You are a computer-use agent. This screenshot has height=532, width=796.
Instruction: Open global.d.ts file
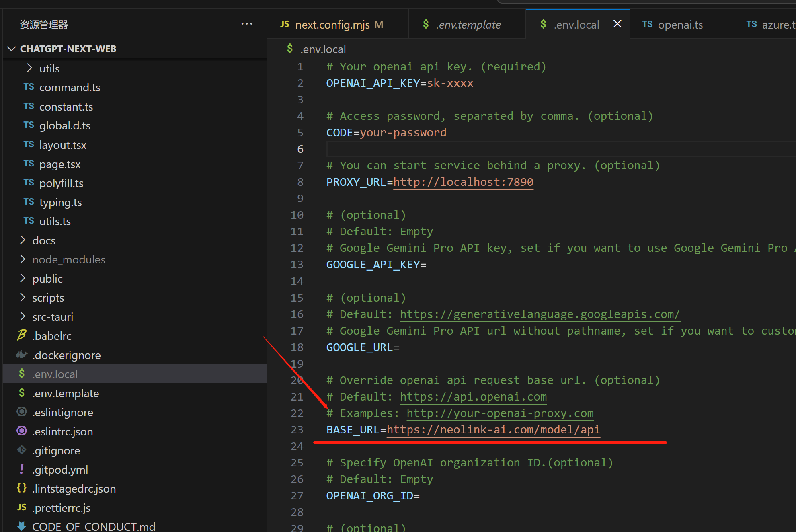tap(65, 125)
